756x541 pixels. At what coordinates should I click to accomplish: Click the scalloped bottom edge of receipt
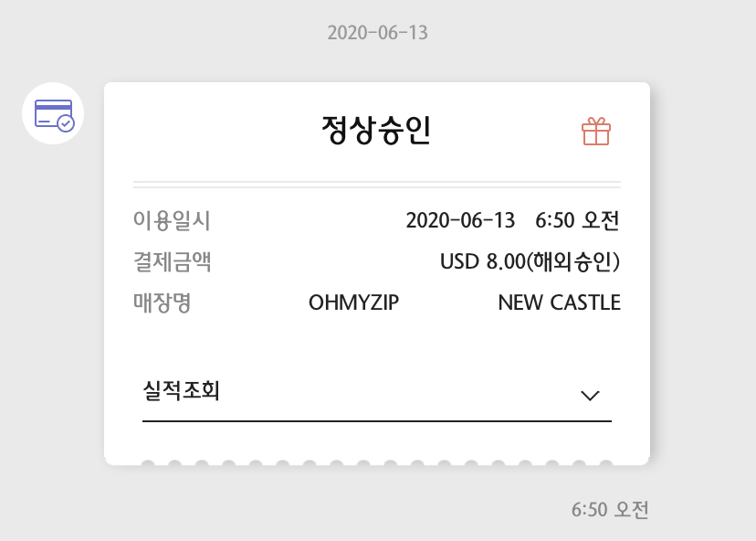376,460
